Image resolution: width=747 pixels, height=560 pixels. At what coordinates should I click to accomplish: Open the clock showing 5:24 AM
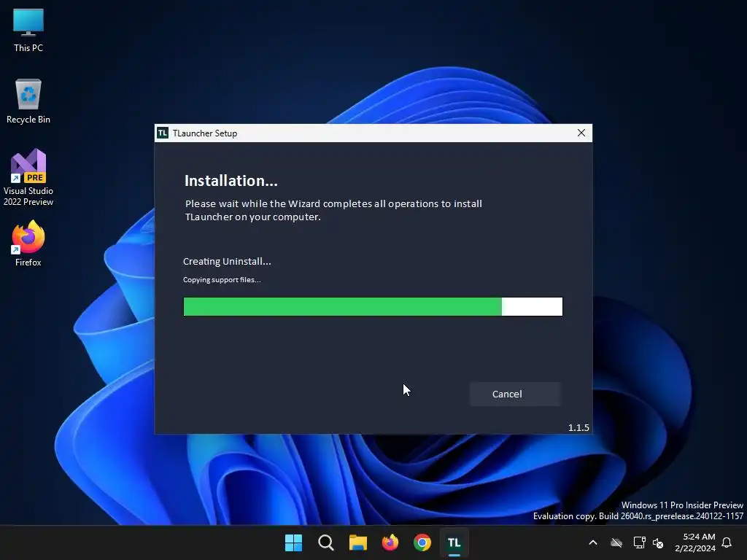coord(695,542)
